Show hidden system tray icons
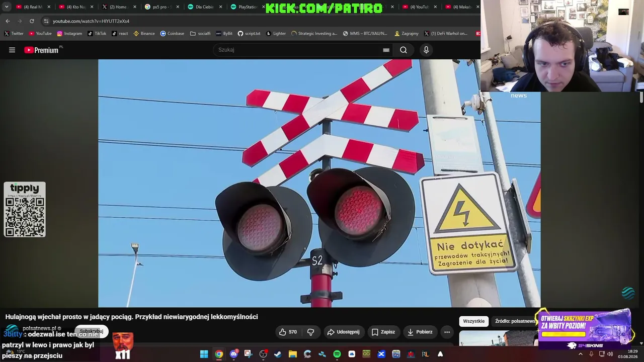The height and width of the screenshot is (362, 644). click(x=580, y=354)
